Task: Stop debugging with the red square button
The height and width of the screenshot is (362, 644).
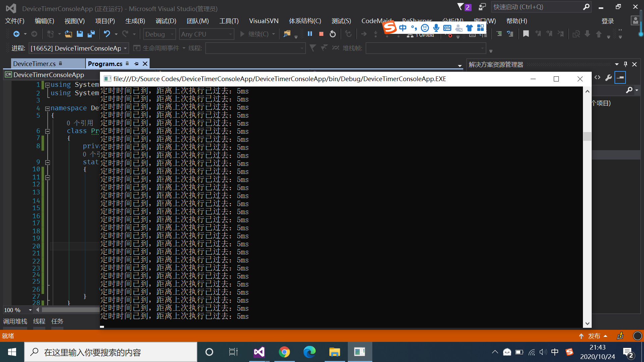Action: tap(321, 34)
